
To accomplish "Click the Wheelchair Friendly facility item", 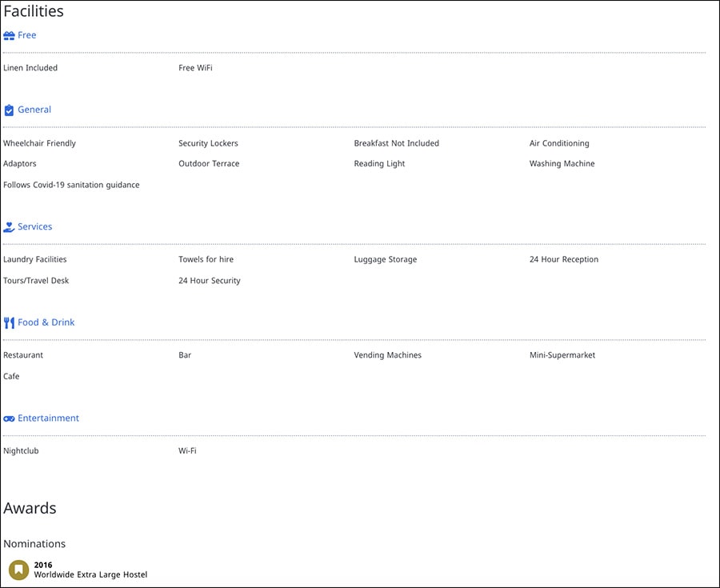I will (39, 143).
